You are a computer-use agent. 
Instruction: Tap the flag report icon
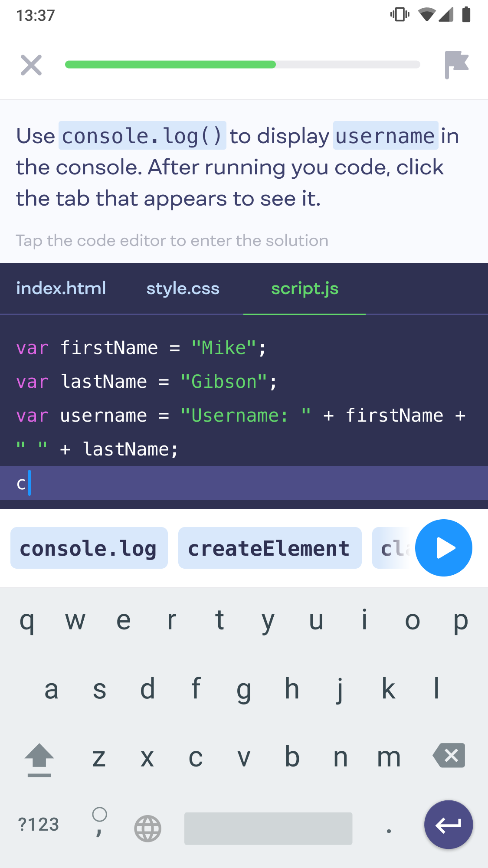pos(456,65)
